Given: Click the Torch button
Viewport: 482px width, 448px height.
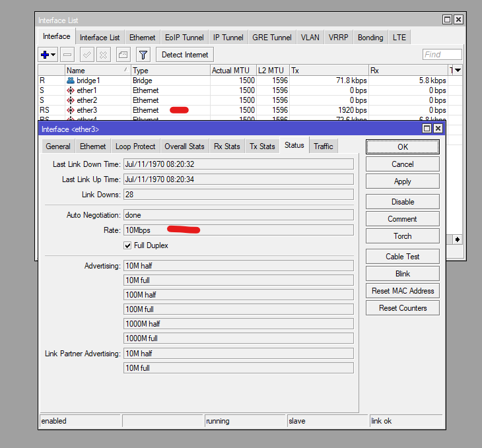Looking at the screenshot, I should [402, 236].
